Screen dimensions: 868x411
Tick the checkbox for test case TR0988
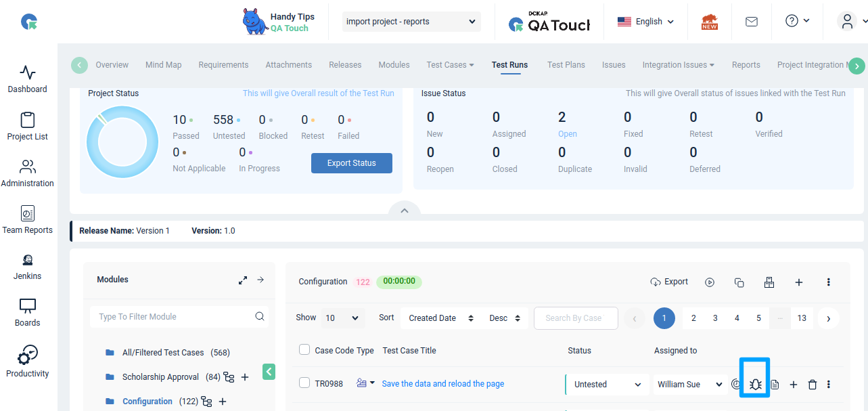pyautogui.click(x=304, y=383)
